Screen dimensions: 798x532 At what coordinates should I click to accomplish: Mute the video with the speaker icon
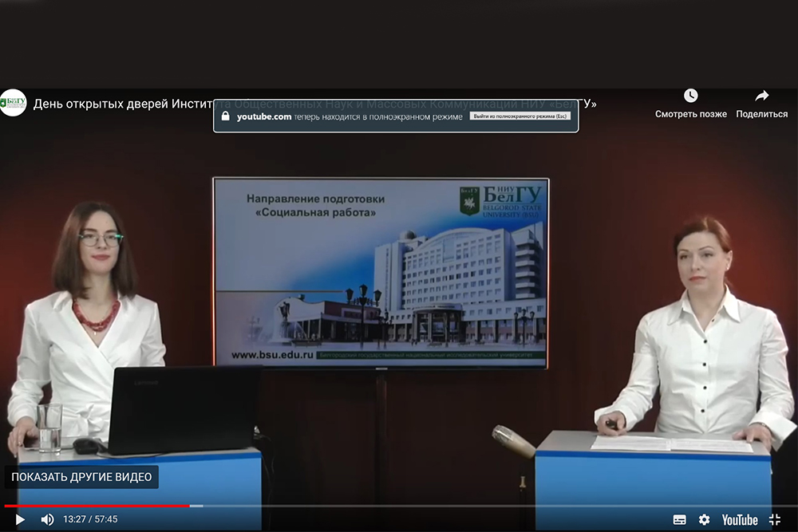point(47,519)
